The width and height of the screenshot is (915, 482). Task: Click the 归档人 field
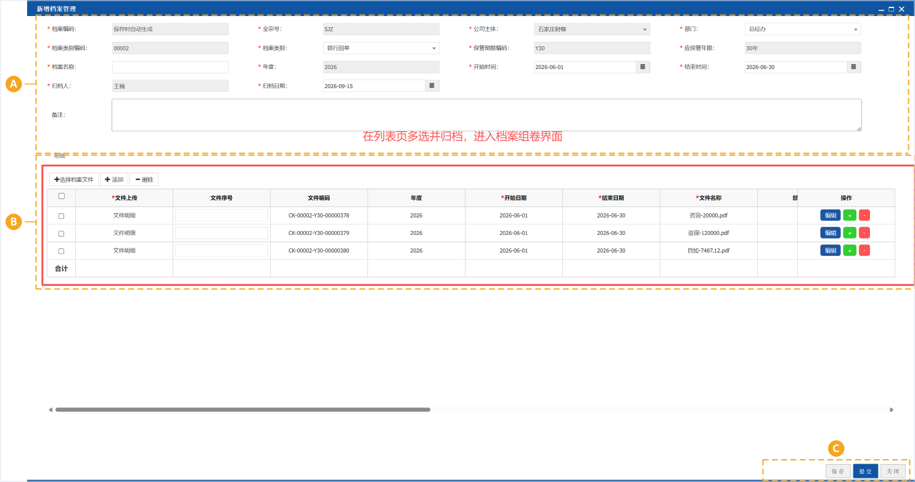pos(170,86)
